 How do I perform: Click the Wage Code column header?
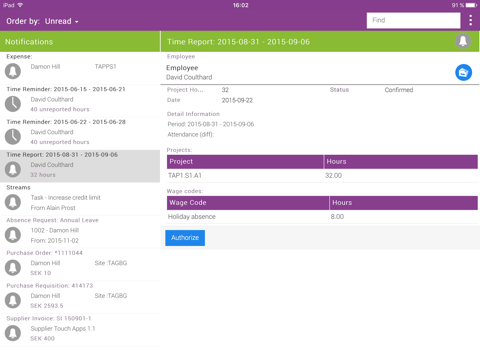click(x=248, y=203)
